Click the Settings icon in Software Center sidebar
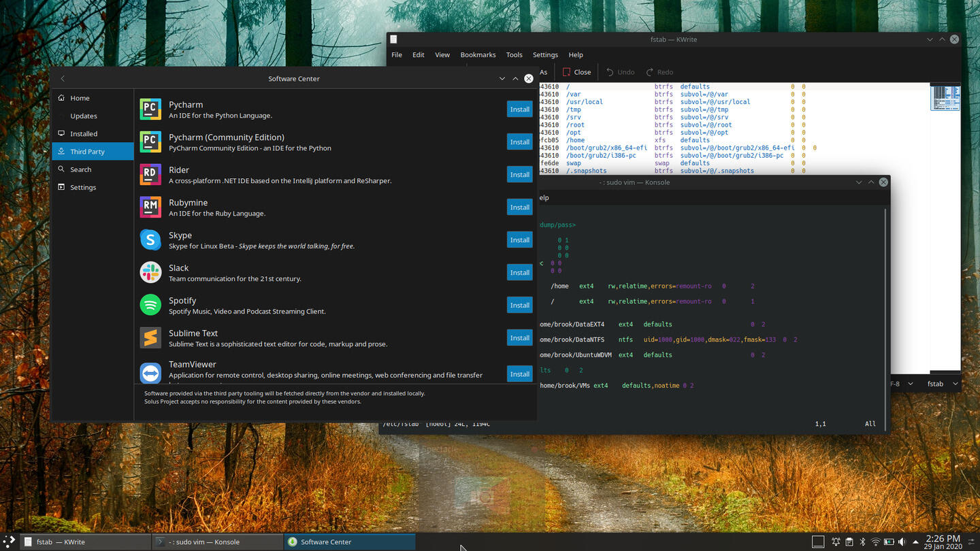 point(62,187)
